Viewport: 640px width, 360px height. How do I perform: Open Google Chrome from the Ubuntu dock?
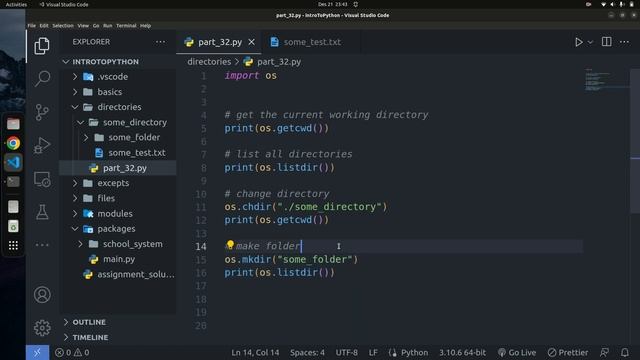[x=13, y=143]
